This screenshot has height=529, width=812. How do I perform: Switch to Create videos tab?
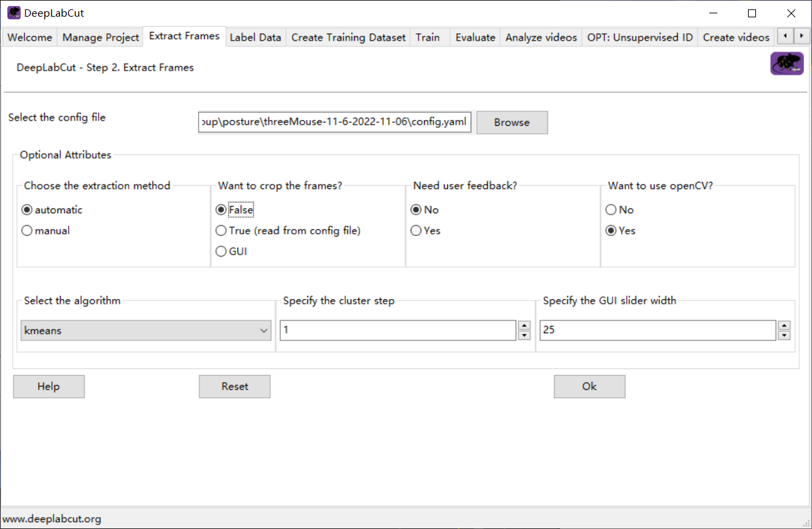[736, 37]
